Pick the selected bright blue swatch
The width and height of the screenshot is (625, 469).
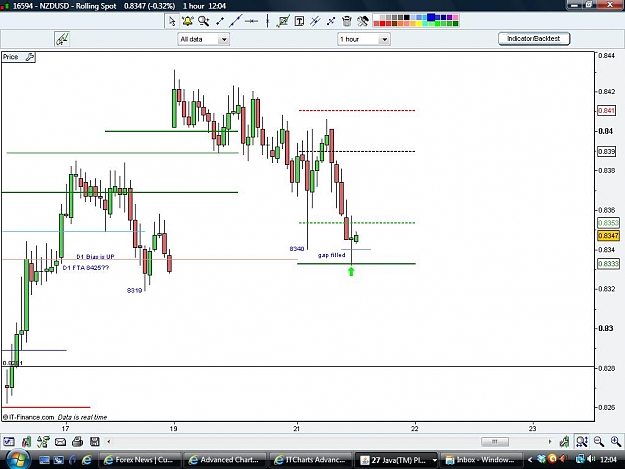[431, 18]
